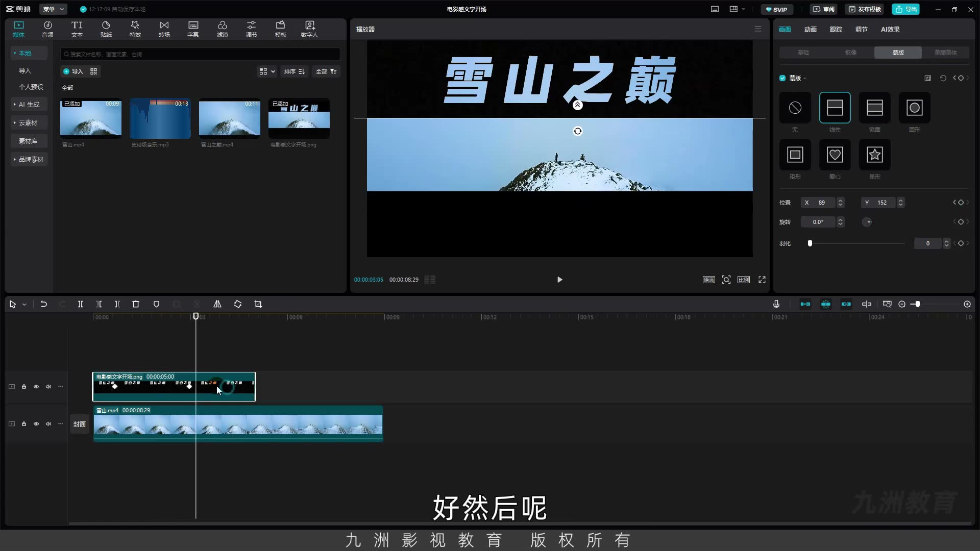Click the 发布模板 publish template button
Screen dimensions: 980x551
coord(865,9)
